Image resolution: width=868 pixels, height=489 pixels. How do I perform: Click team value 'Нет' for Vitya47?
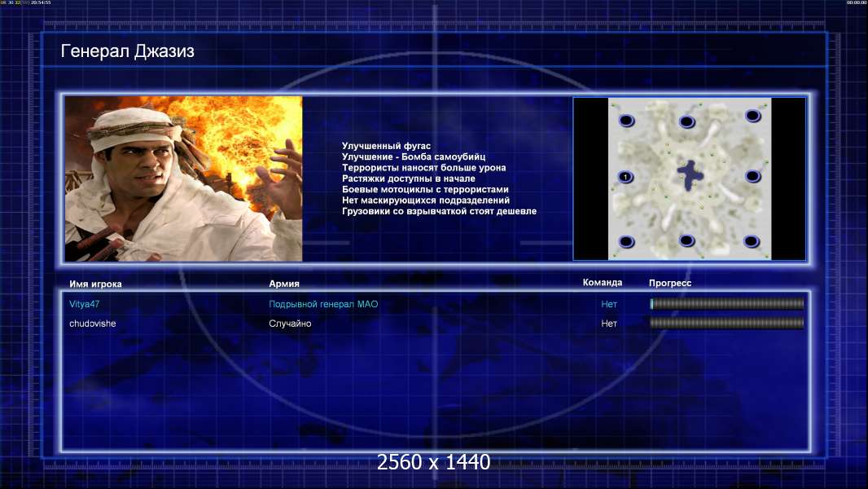(609, 304)
